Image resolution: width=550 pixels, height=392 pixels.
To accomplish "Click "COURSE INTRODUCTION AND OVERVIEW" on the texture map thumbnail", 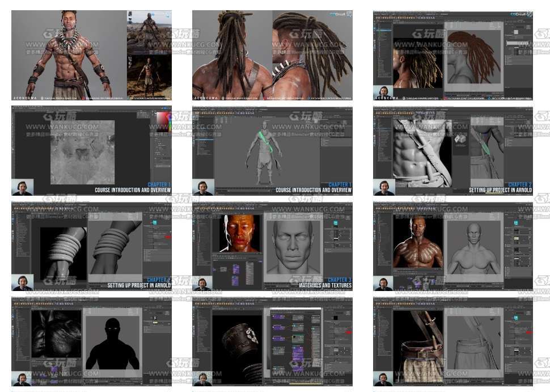I will (133, 190).
